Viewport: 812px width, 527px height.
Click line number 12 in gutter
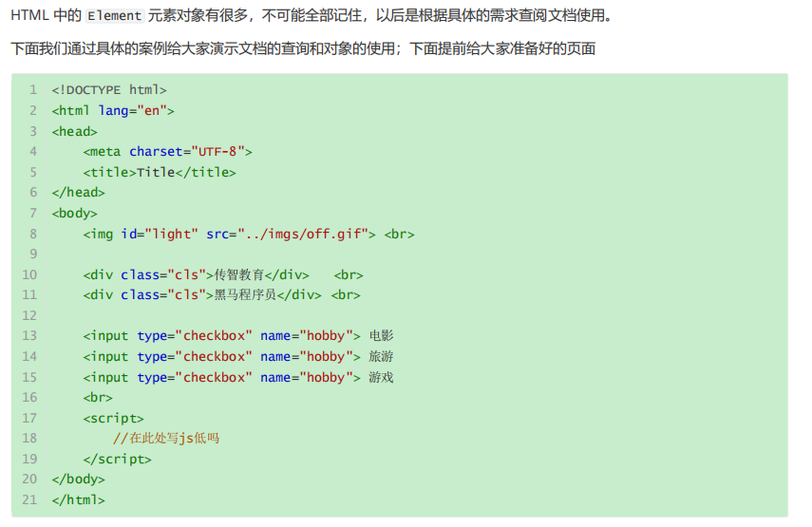[29, 316]
